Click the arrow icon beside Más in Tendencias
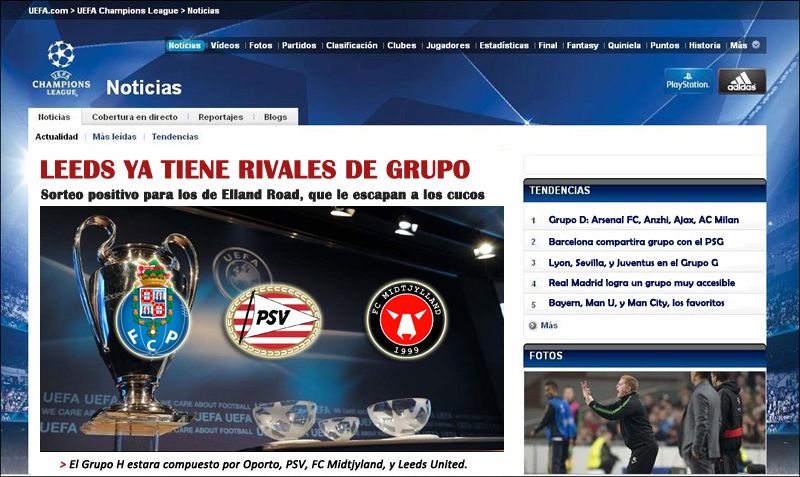The image size is (800, 477). pos(533,325)
